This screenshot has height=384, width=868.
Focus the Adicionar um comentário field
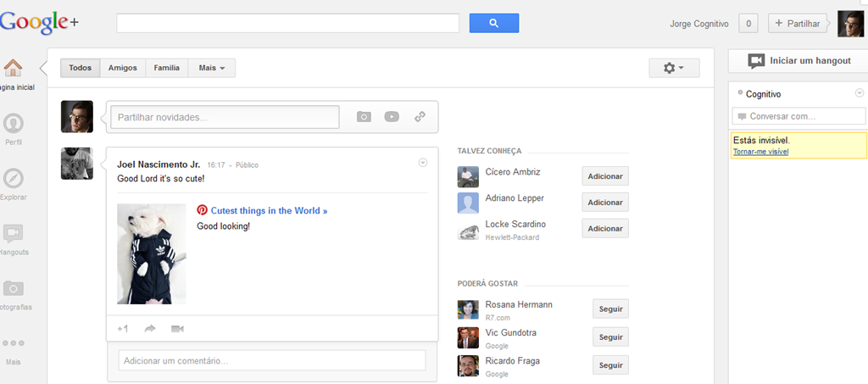coord(272,360)
